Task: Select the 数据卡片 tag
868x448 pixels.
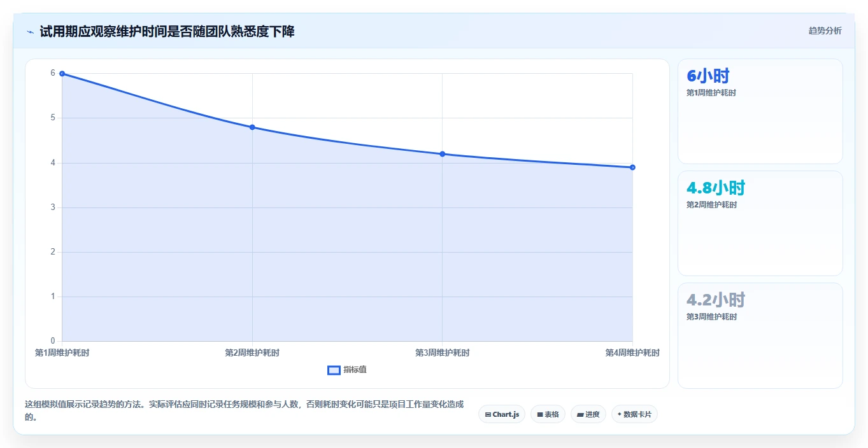Action: point(634,414)
